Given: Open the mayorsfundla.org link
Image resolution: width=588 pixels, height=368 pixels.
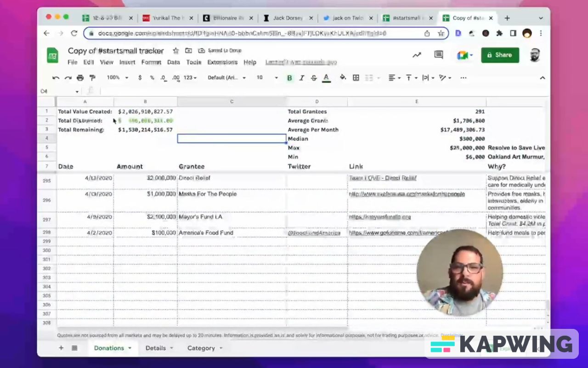Looking at the screenshot, I should (x=380, y=217).
